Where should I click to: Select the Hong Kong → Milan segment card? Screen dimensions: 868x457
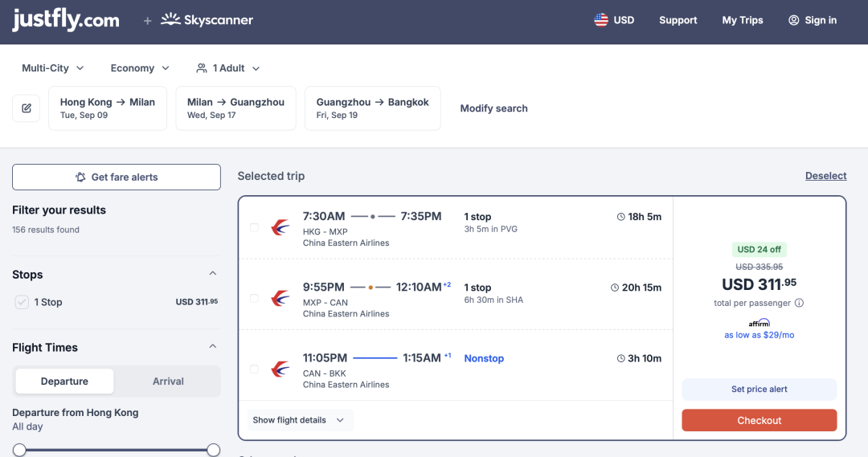[108, 108]
